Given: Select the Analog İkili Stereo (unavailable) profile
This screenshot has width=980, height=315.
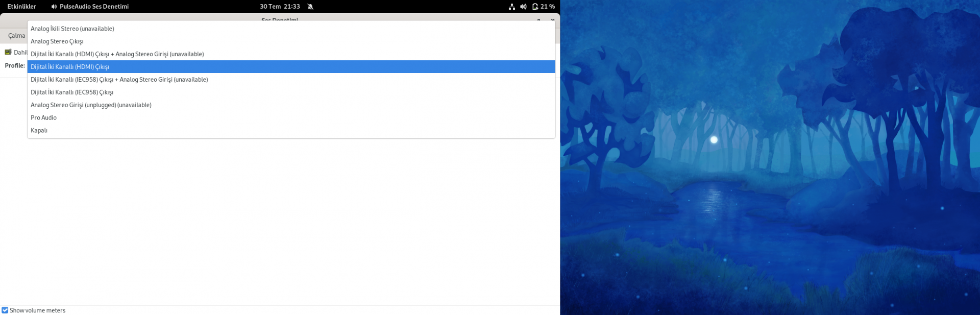Looking at the screenshot, I should tap(291, 29).
